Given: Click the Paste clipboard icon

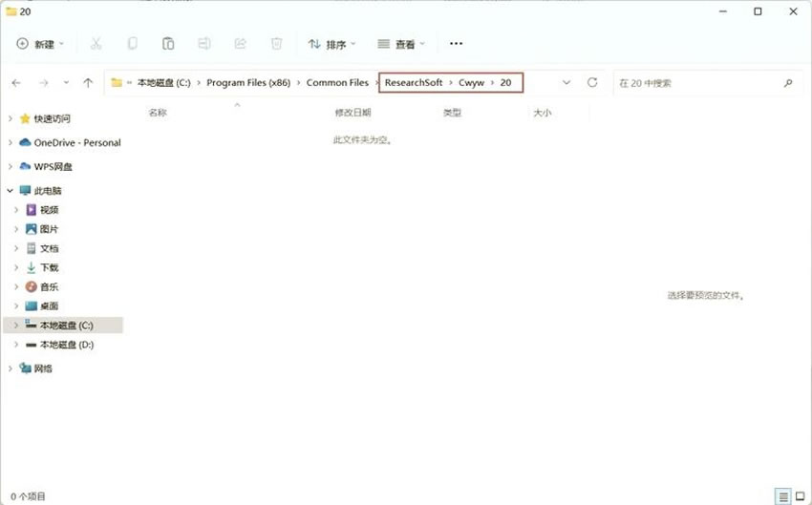Looking at the screenshot, I should click(x=168, y=44).
